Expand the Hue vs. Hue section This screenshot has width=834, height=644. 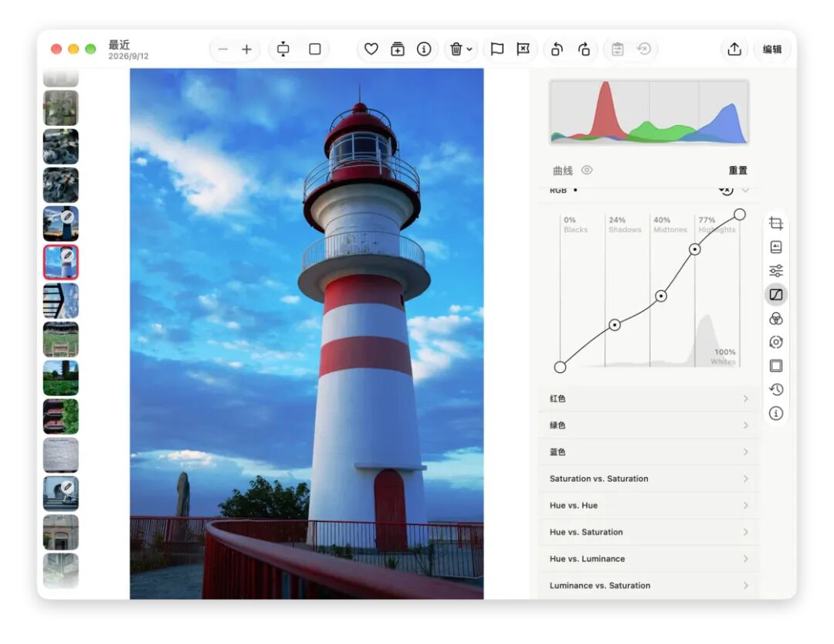coord(649,505)
